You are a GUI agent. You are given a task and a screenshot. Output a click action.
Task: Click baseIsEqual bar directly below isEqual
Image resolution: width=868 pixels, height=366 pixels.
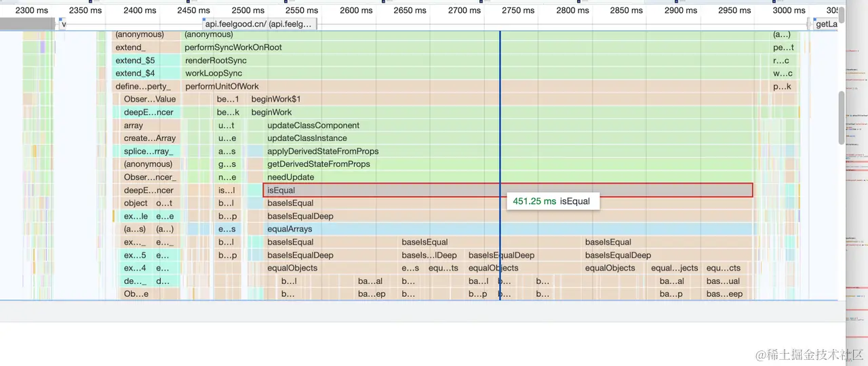(509, 203)
